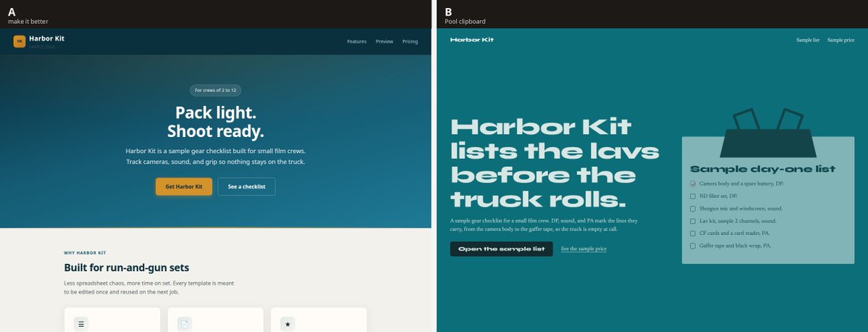This screenshot has width=868, height=332.
Task: Click the list icon on the first feature card
Action: coord(81,324)
